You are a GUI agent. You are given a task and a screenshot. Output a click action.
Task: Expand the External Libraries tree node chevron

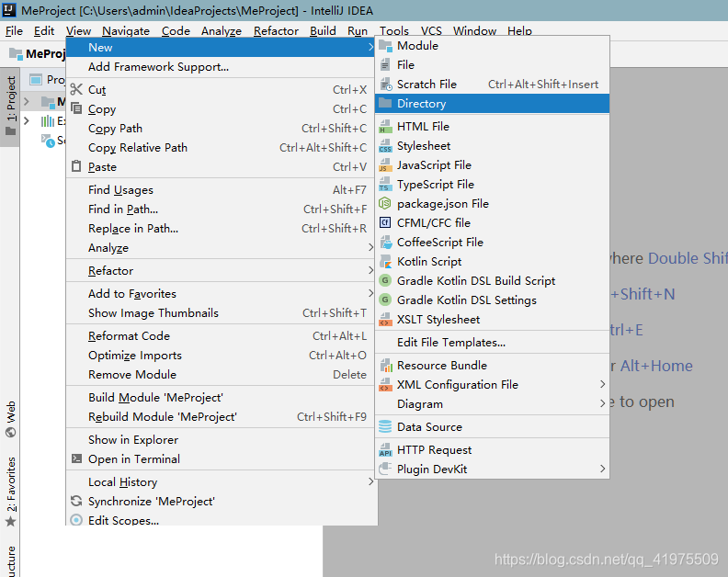(x=27, y=121)
